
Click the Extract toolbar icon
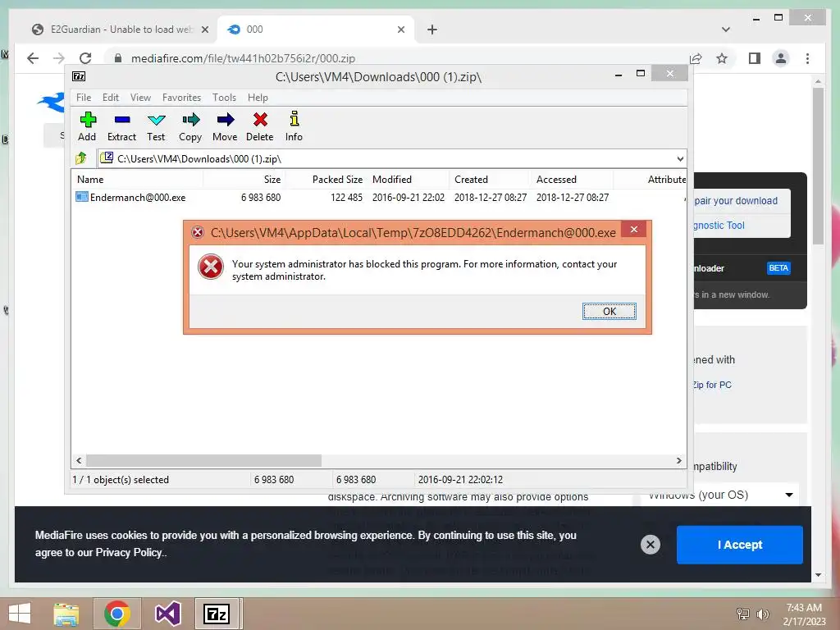(x=121, y=126)
